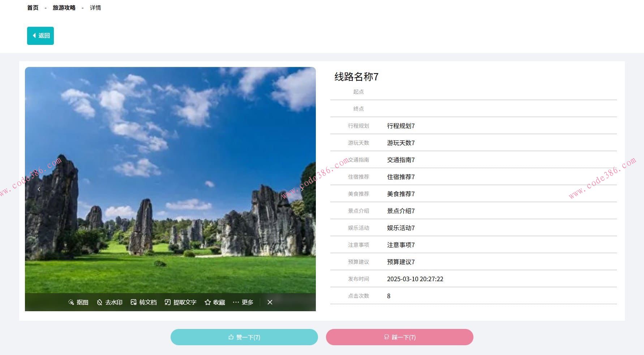Click the thumbs-down icon on 踩一下 button

(386, 337)
